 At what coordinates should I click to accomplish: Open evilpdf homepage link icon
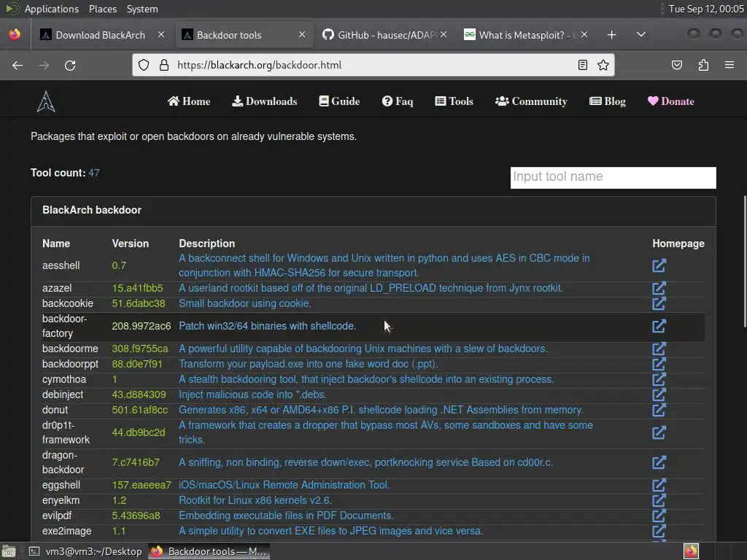659,516
